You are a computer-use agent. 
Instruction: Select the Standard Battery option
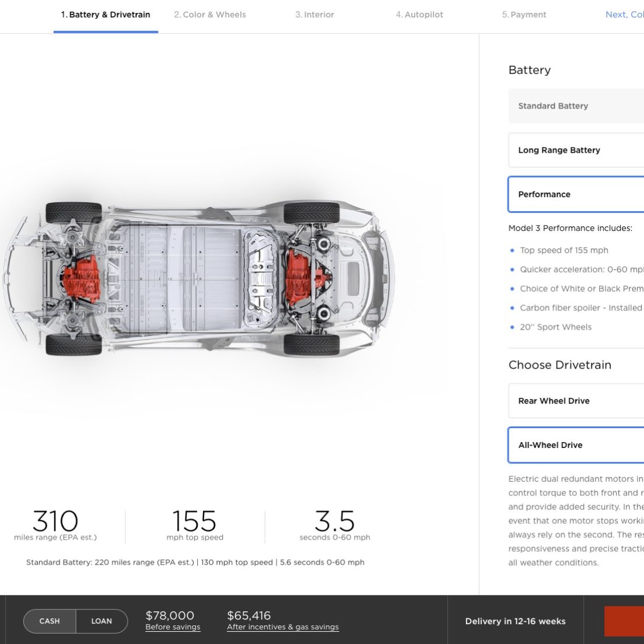coord(576,106)
